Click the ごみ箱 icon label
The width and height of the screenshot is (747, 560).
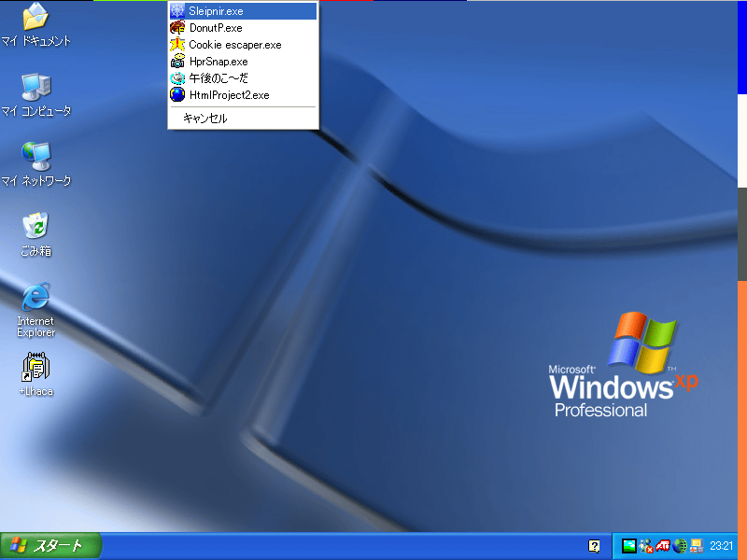pyautogui.click(x=35, y=250)
